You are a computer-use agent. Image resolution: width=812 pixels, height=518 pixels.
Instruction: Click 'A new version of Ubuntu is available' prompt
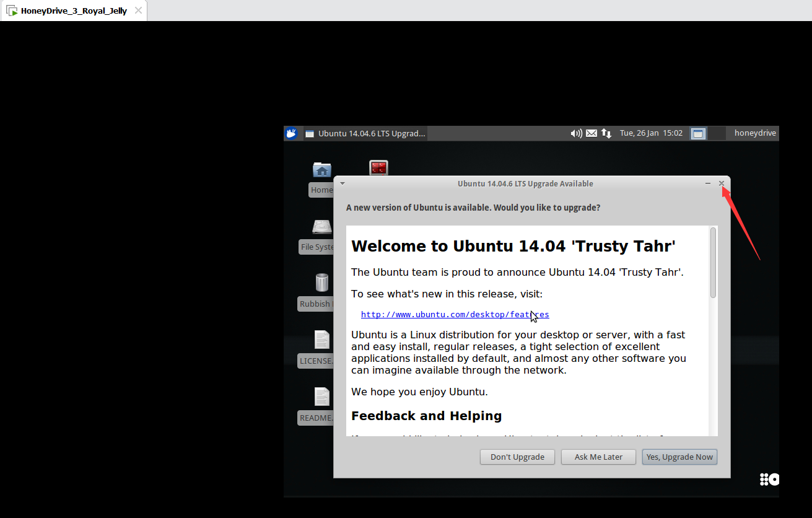click(x=473, y=208)
